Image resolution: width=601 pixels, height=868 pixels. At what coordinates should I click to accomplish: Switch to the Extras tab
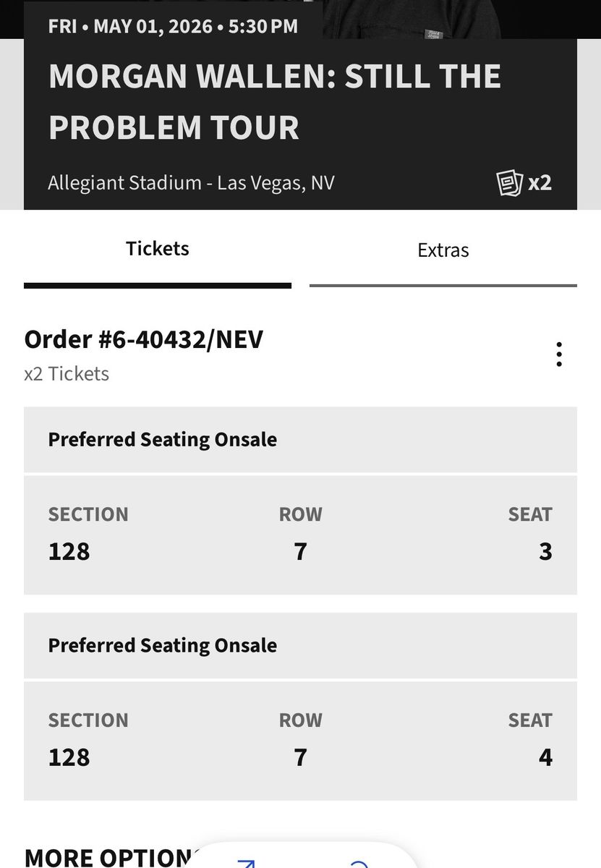(443, 251)
